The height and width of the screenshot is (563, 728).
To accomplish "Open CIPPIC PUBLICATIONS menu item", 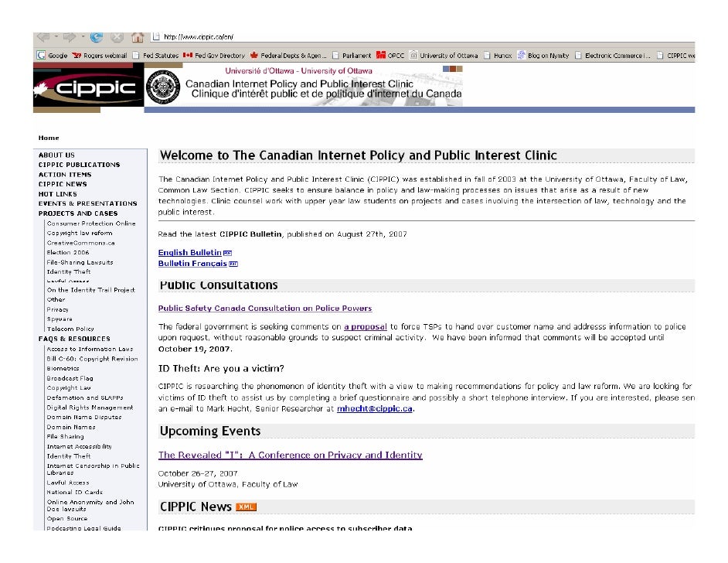I will [x=79, y=165].
